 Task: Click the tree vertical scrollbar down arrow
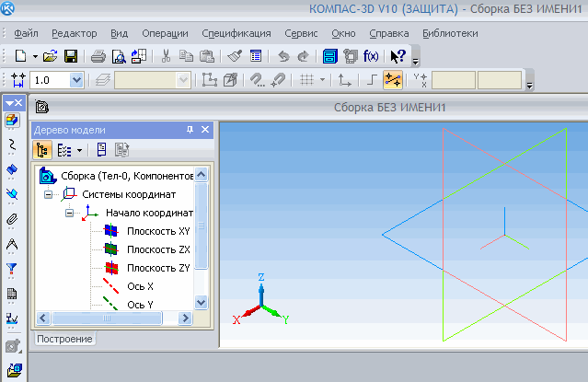(202, 302)
